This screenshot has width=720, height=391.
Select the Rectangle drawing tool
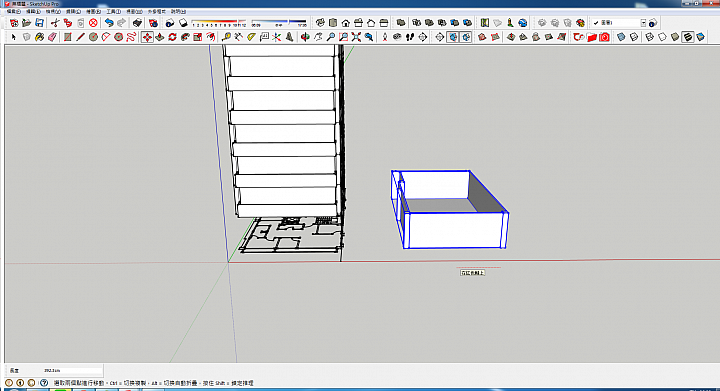pos(68,37)
